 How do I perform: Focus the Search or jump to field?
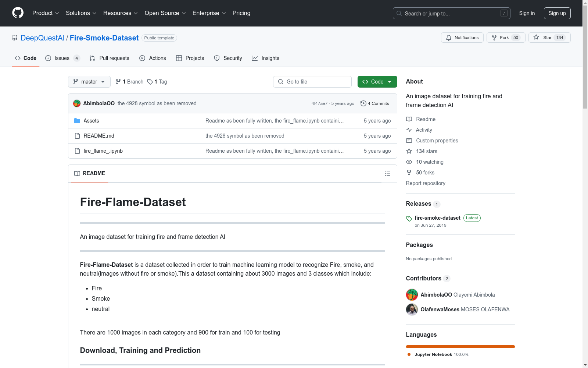pyautogui.click(x=452, y=13)
